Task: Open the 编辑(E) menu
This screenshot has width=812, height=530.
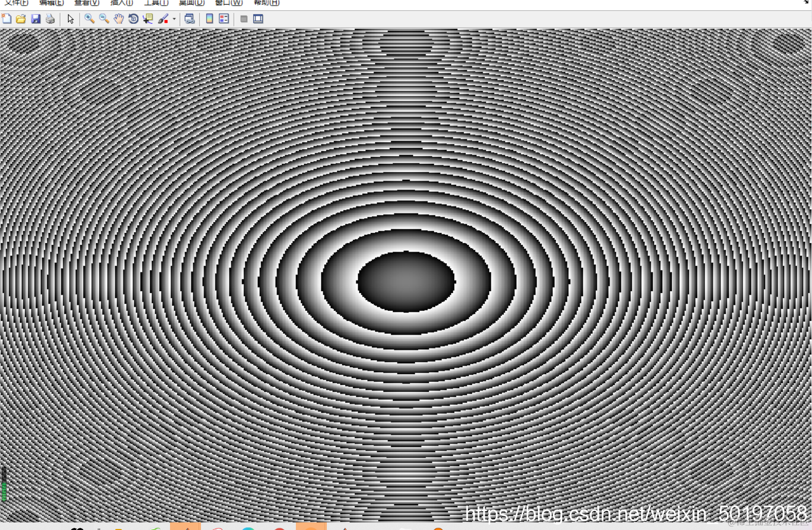Action: tap(51, 3)
